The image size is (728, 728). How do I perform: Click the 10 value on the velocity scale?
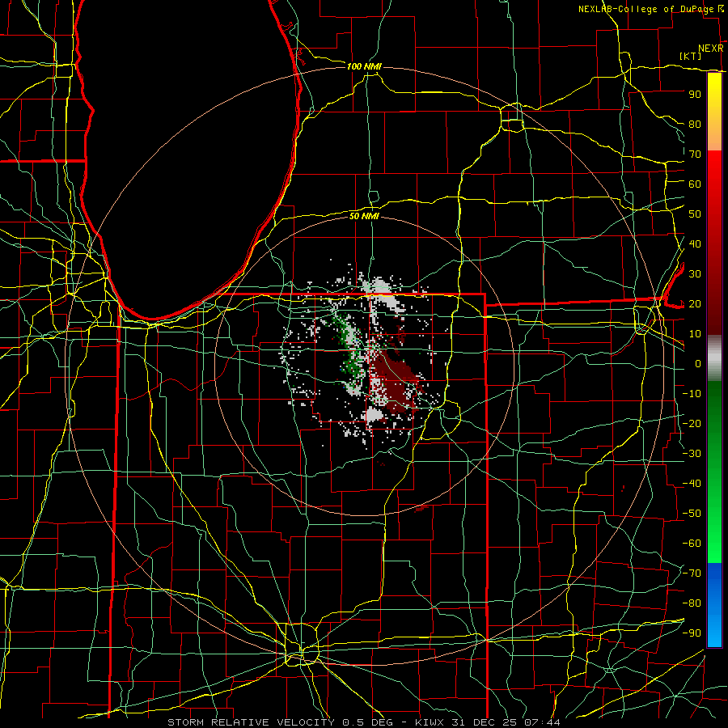point(695,334)
